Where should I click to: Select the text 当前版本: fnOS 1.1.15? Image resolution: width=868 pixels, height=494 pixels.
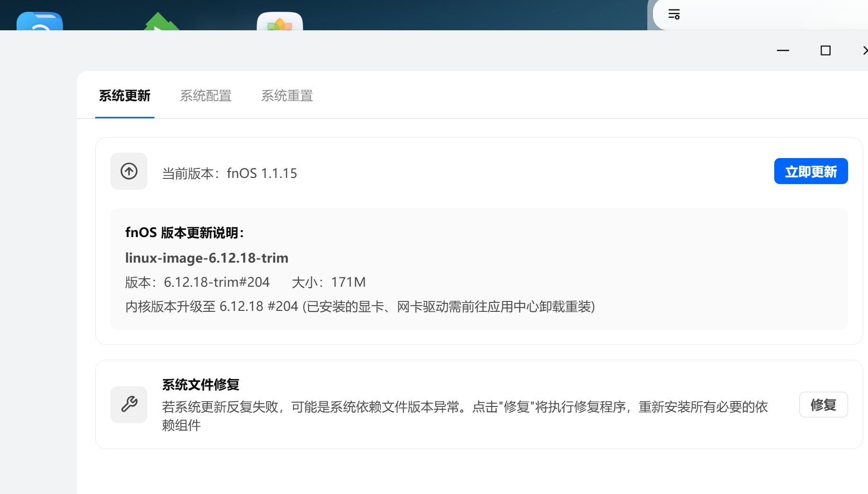click(230, 173)
